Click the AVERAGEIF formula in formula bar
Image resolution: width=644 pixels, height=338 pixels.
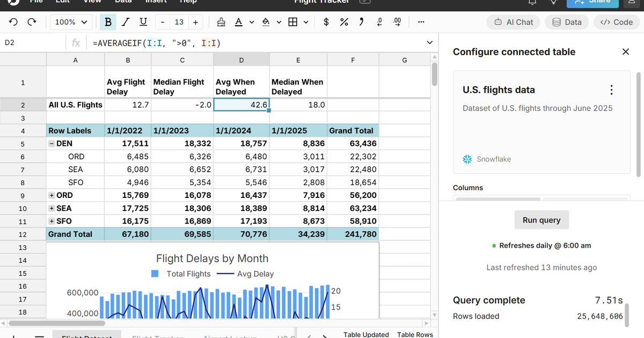pos(157,43)
